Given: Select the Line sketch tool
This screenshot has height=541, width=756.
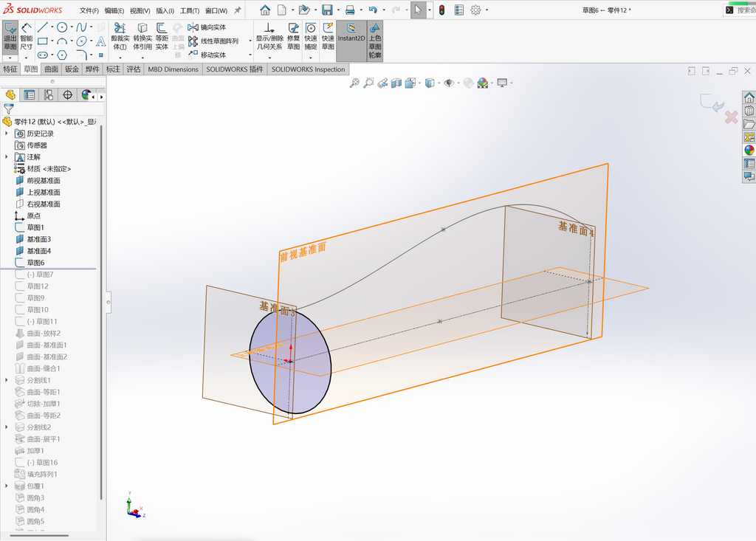Looking at the screenshot, I should click(x=42, y=27).
